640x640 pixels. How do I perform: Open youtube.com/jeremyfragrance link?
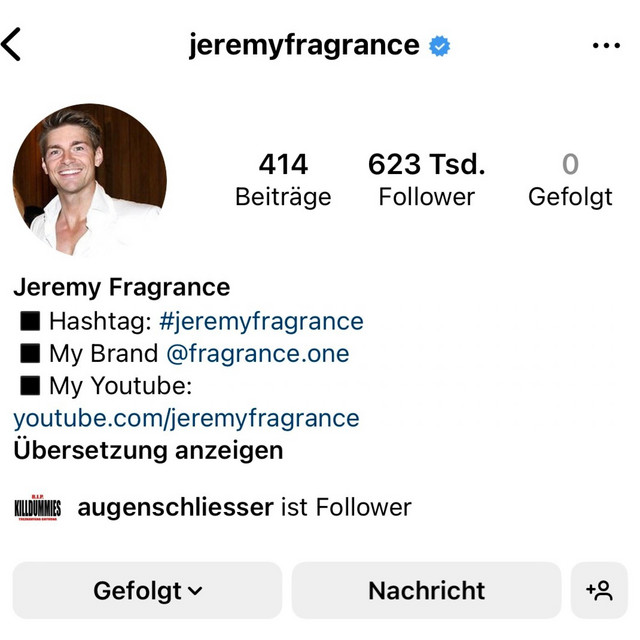pyautogui.click(x=186, y=418)
